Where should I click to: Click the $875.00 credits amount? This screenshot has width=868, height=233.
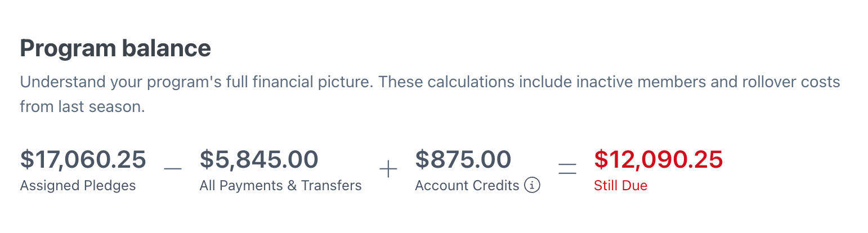tap(463, 159)
